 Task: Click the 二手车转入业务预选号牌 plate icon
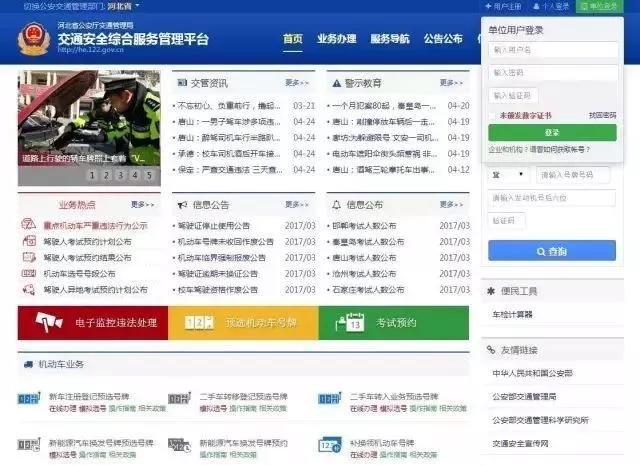(x=330, y=398)
